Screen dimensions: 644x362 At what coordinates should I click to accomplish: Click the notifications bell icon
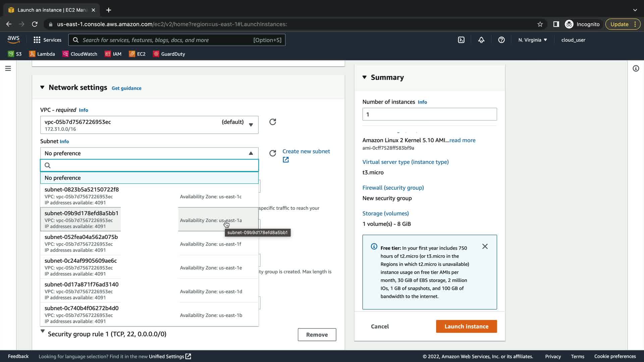(x=481, y=40)
